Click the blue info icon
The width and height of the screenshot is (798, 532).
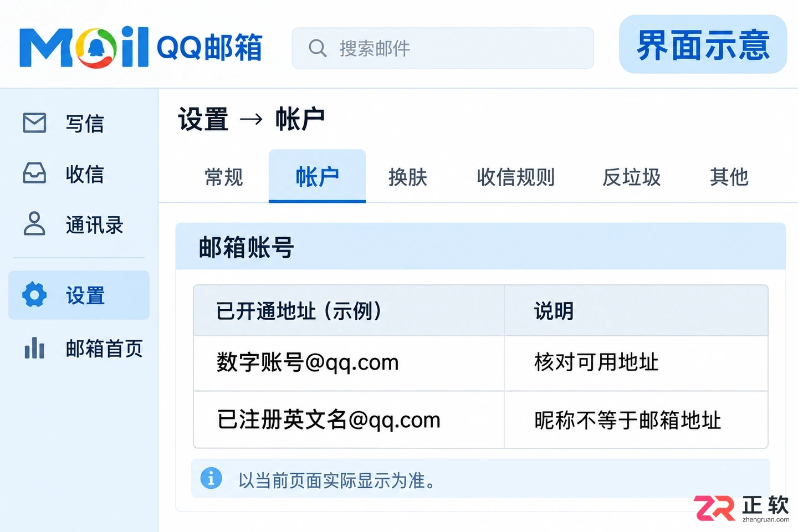tap(211, 478)
